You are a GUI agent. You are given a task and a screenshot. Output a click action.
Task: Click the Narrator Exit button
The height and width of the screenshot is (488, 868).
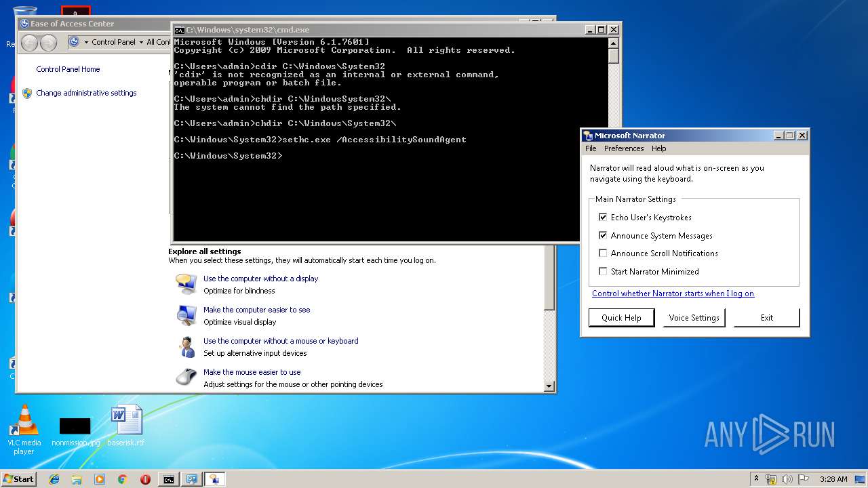767,318
